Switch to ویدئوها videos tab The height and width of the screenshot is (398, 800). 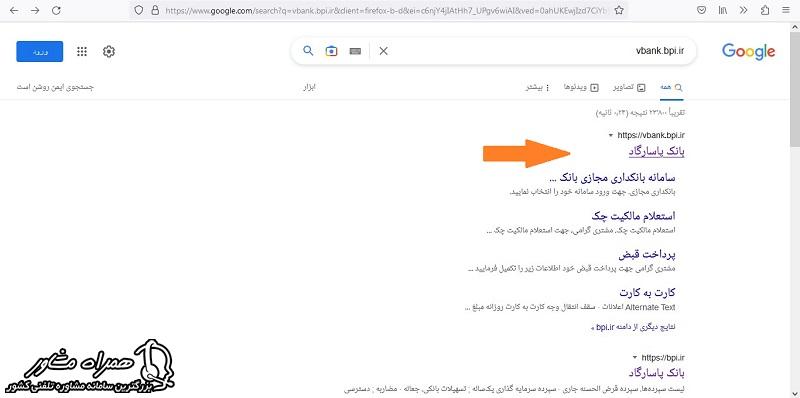581,87
